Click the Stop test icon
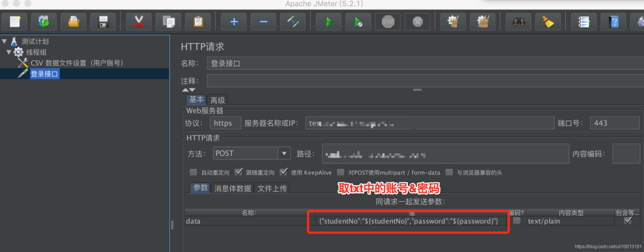 click(x=388, y=21)
